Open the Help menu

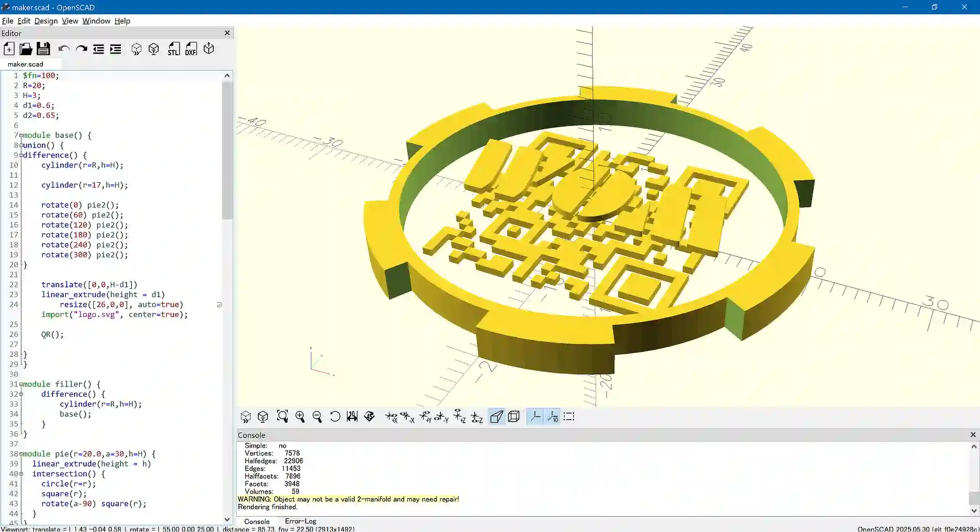click(122, 21)
